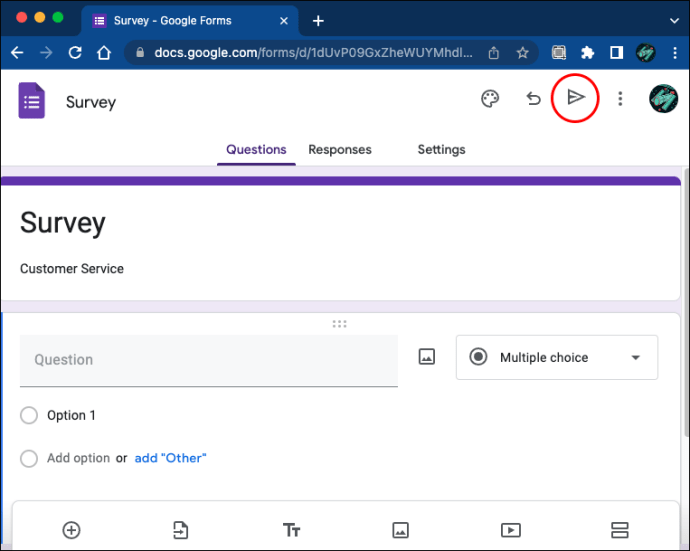Click the add section icon

click(x=619, y=530)
